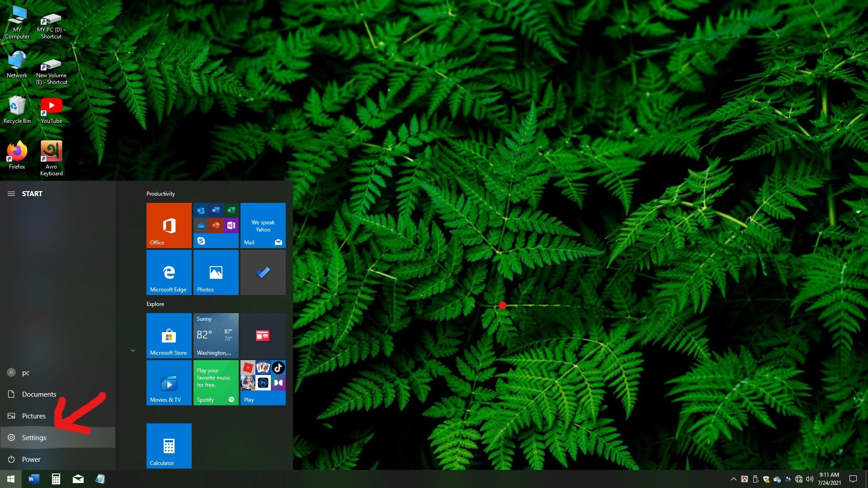This screenshot has height=488, width=868.
Task: Open the Washington weather tile
Action: 216,335
